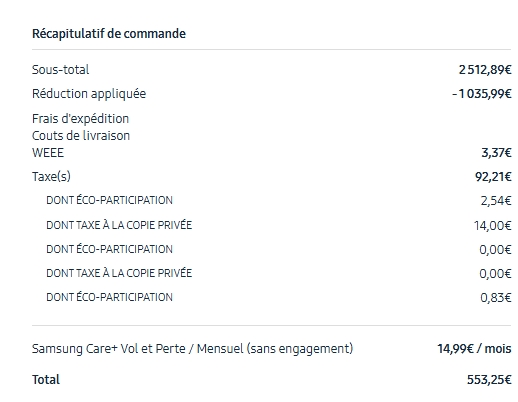
Task: Click the 553,25€ total amount
Action: [x=489, y=380]
